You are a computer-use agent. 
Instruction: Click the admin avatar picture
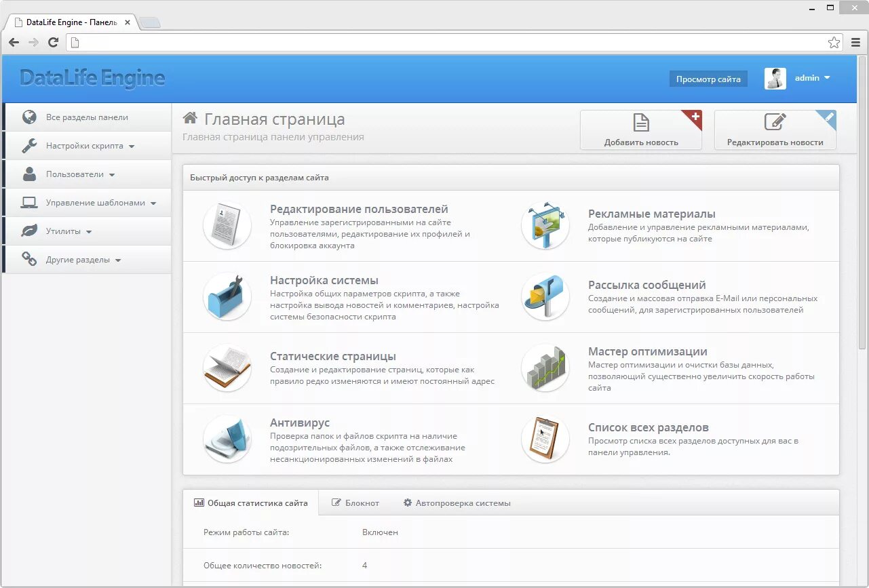click(x=775, y=79)
